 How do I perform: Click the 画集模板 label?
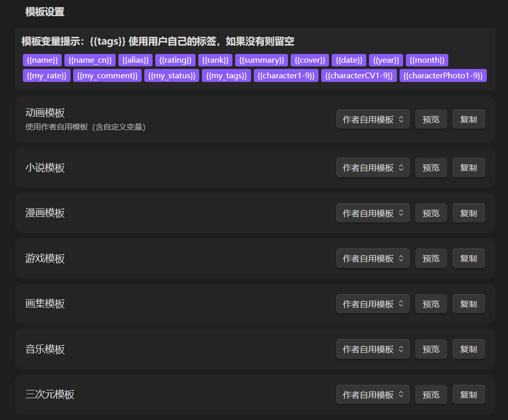(x=45, y=304)
